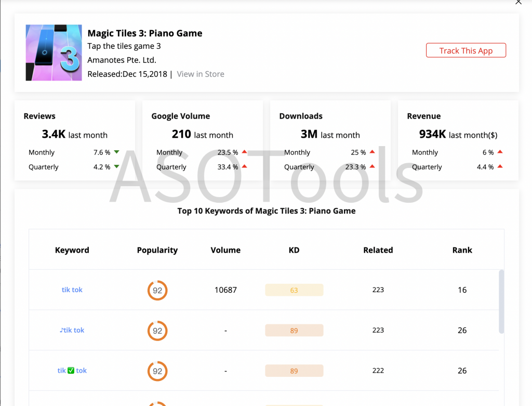Click the 934K revenue last month value
Image resolution: width=532 pixels, height=406 pixels.
tap(432, 135)
